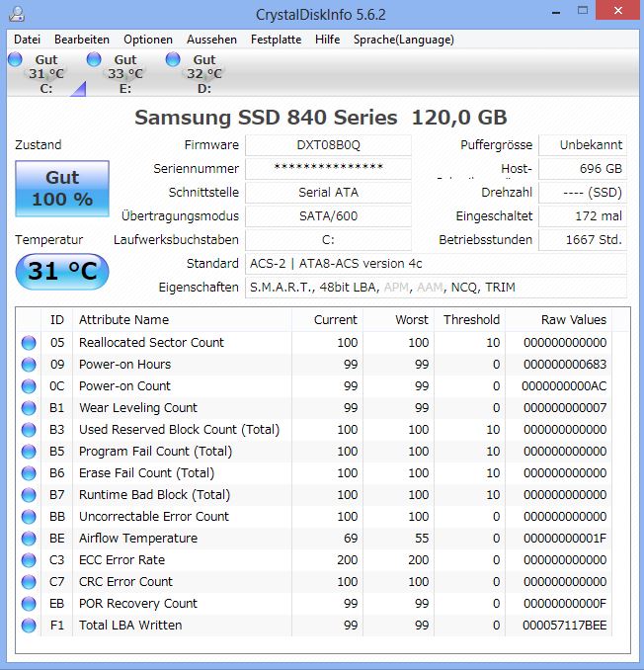Viewport: 644px width, 670px height.
Task: Click the Attribute Name column header
Action: [183, 319]
